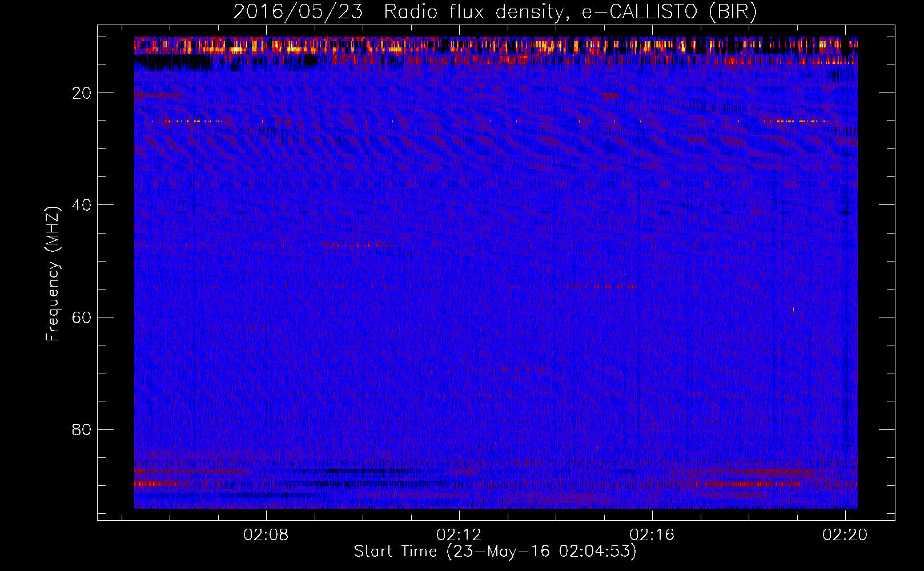Click the 'Frequency (MHZ)' axis label
The width and height of the screenshot is (924, 571).
53,274
